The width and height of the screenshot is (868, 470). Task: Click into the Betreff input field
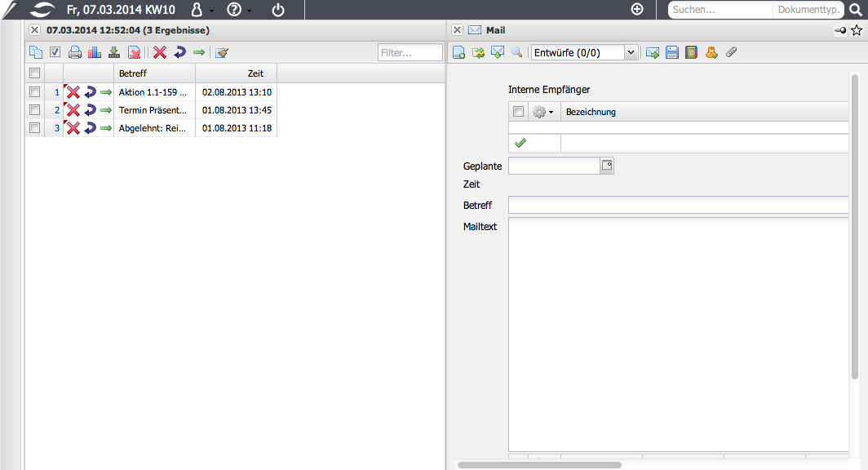coord(677,205)
